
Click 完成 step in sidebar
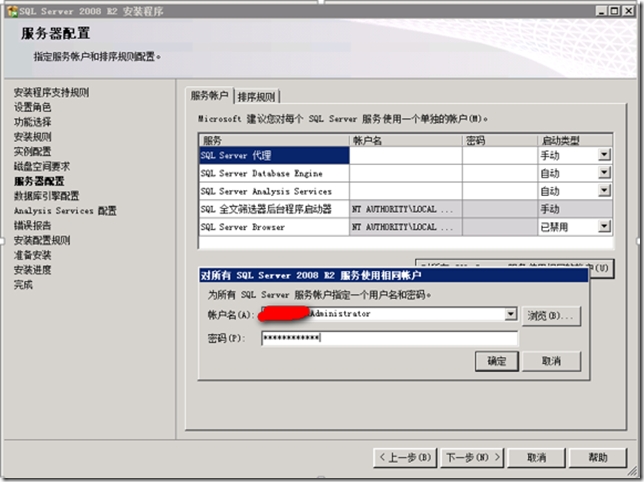(23, 285)
